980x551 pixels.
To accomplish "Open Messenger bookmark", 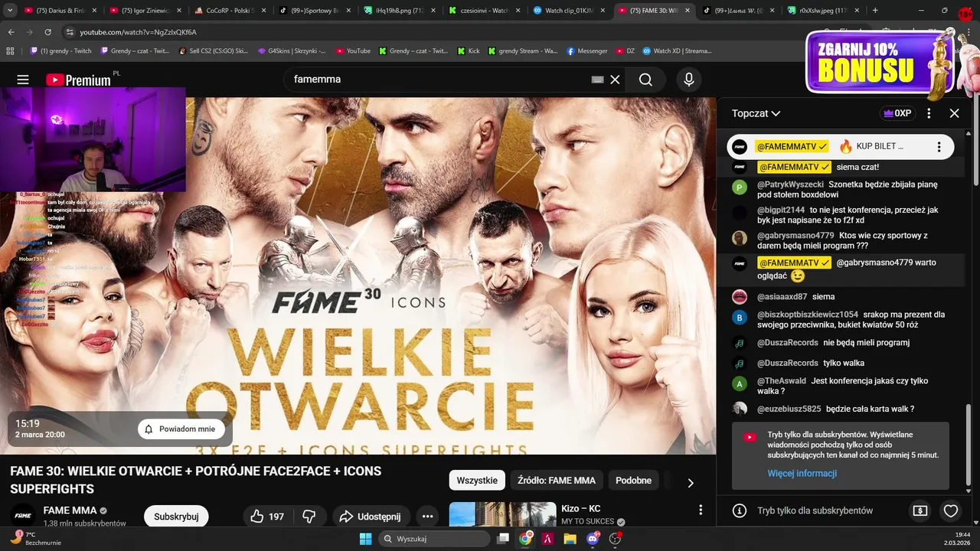I will click(587, 51).
